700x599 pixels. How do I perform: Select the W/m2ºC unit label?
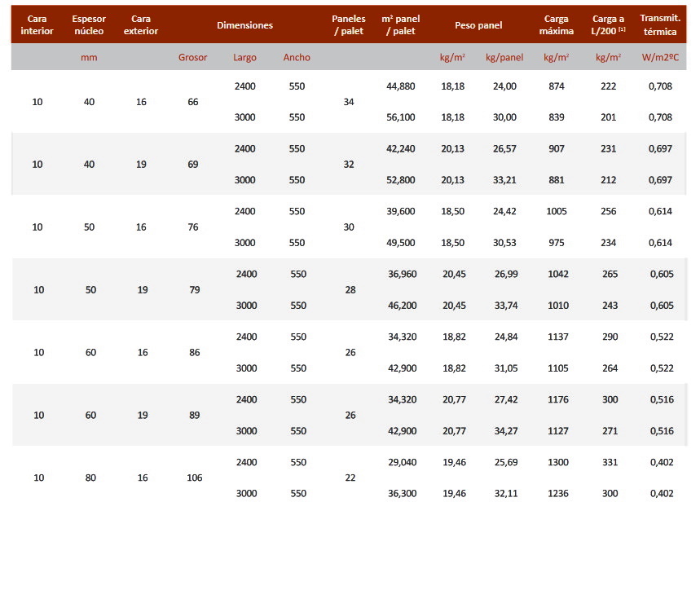661,57
